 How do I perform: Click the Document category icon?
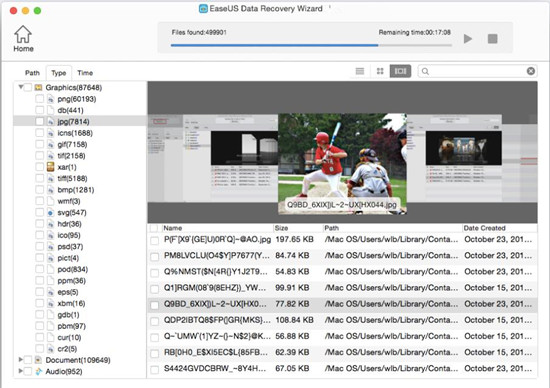pyautogui.click(x=38, y=360)
